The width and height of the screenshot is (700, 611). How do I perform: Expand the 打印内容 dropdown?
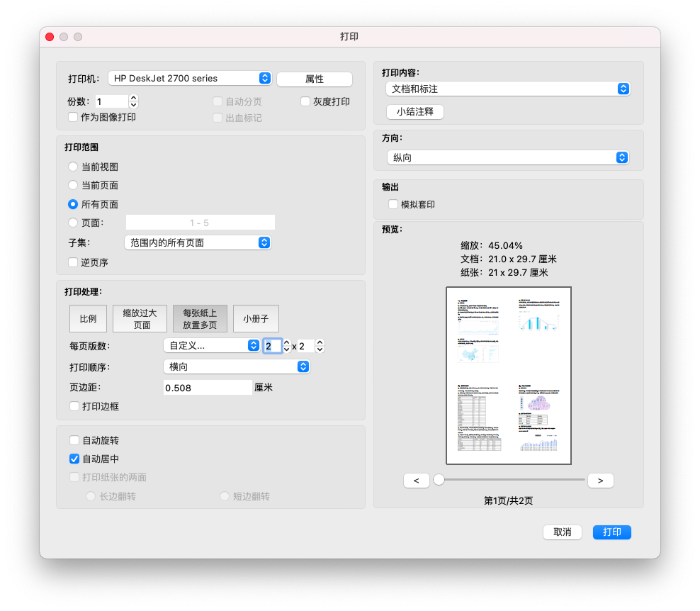point(507,89)
